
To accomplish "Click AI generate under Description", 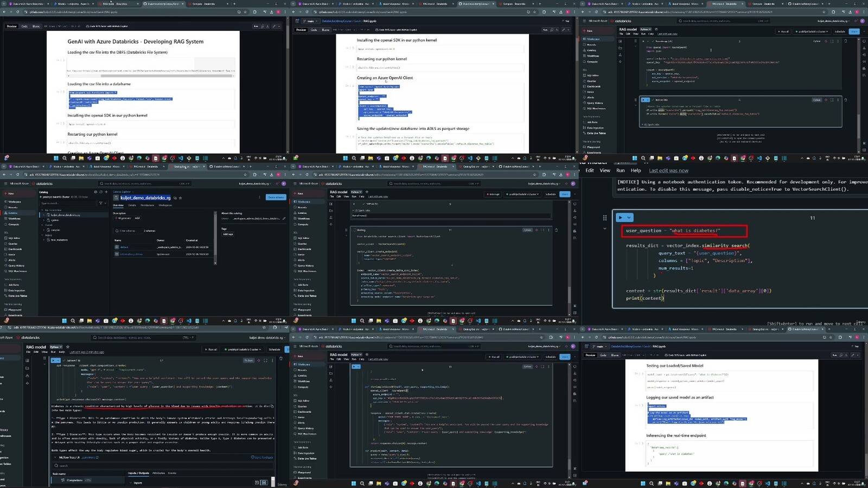I will 123,218.
